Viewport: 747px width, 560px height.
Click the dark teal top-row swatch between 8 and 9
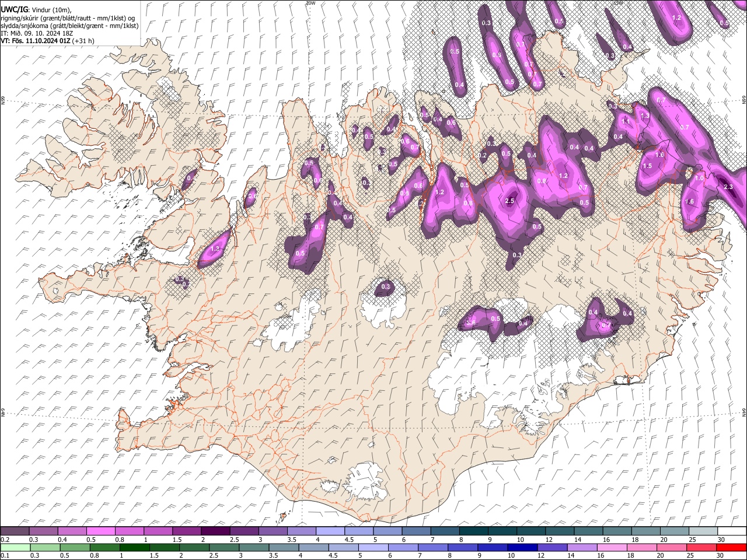click(x=473, y=531)
